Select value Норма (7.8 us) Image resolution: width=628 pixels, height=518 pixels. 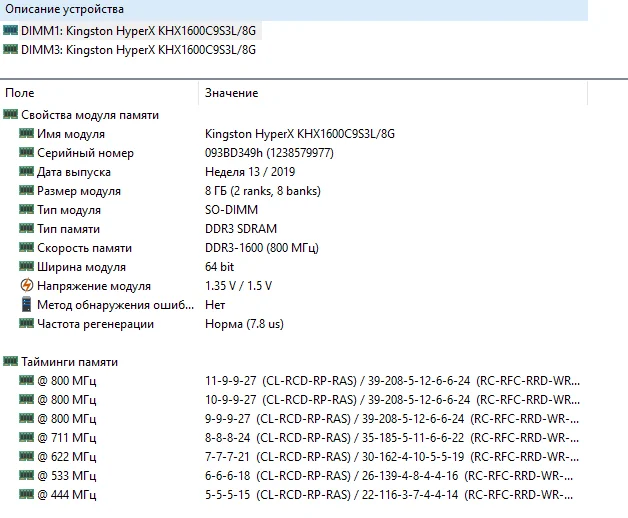click(x=244, y=324)
